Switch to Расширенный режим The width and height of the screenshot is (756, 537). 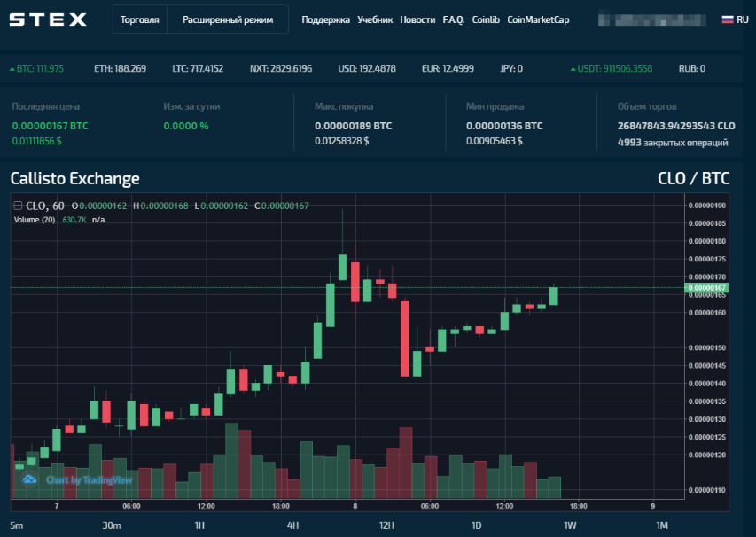[x=228, y=19]
